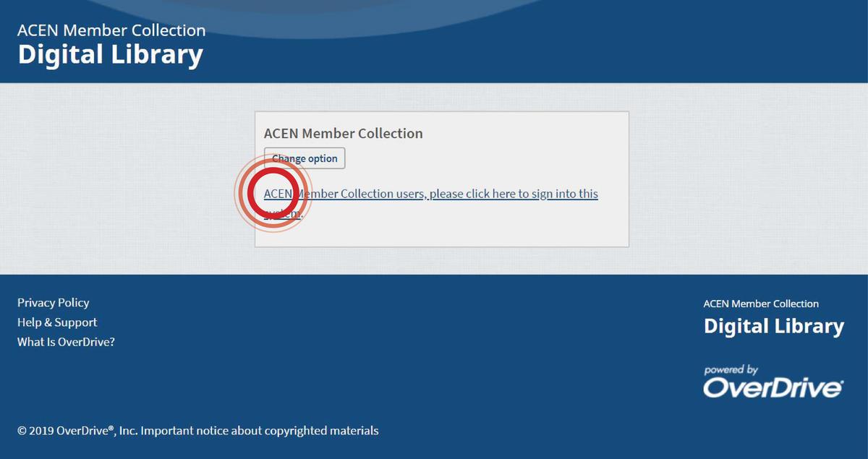The image size is (868, 459).
Task: Click the footer Digital Library logo text
Action: tap(773, 326)
